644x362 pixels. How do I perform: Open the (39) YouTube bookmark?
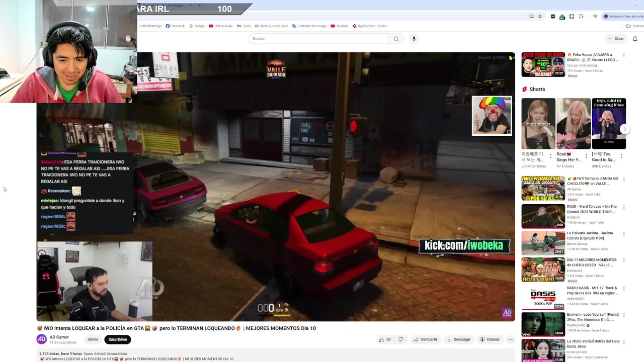[220, 26]
